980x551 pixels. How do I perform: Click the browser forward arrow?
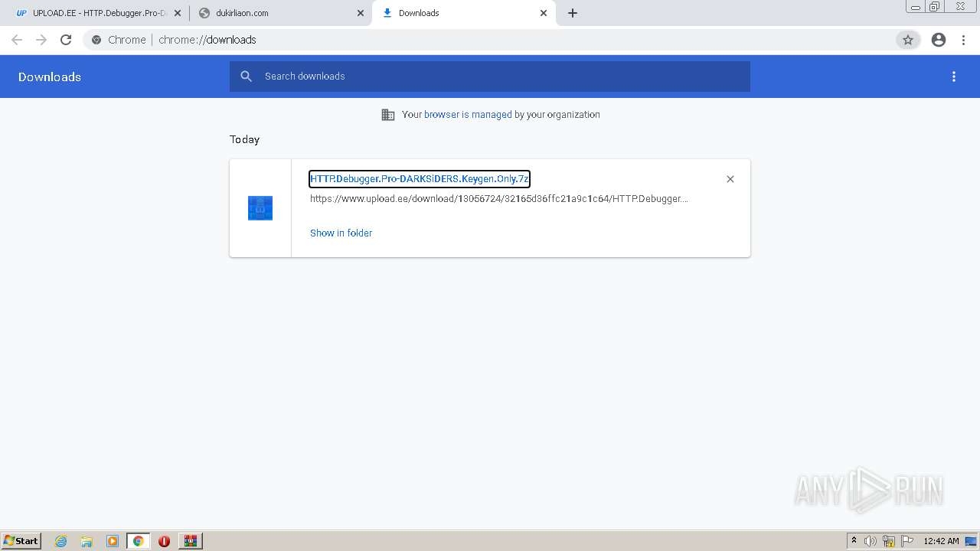click(x=41, y=40)
